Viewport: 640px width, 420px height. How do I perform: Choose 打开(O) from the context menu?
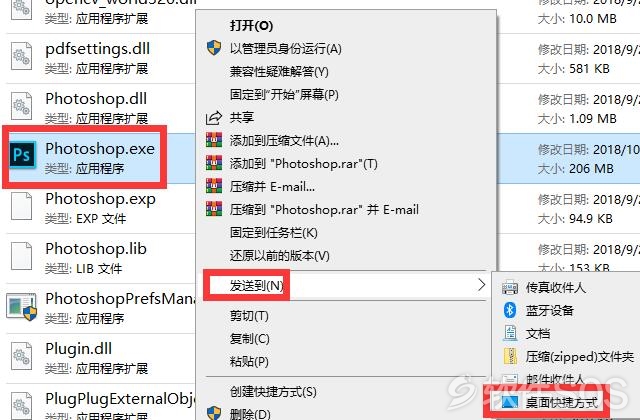point(251,26)
